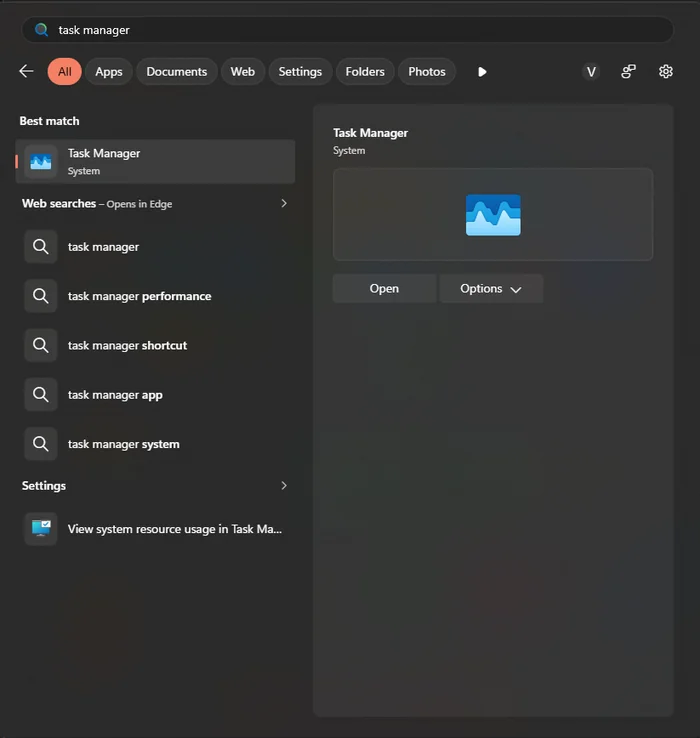Viewport: 700px width, 738px height.
Task: Switch to the Settings filter tab
Action: tap(300, 72)
